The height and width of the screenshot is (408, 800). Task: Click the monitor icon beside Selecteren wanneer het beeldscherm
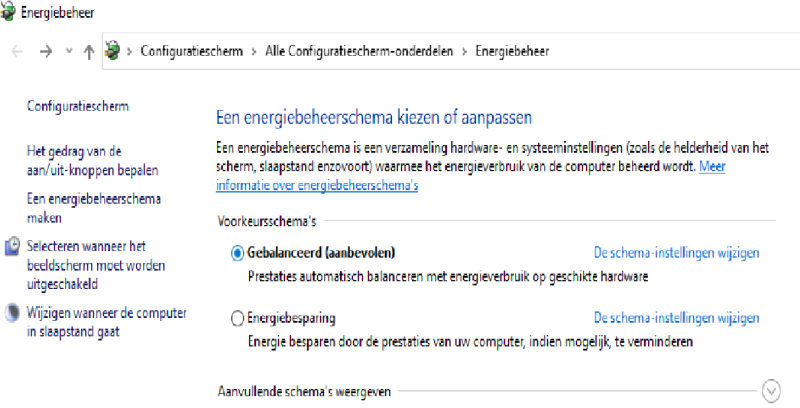pos(13,246)
